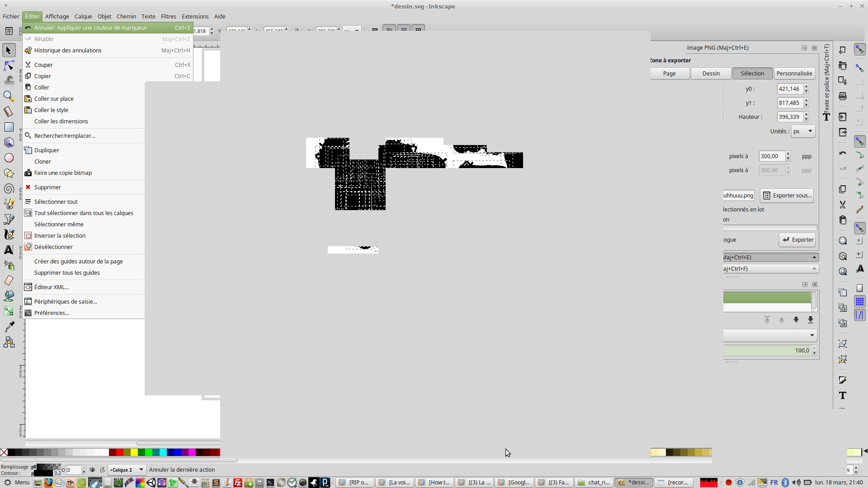Viewport: 868px width, 488px height.
Task: Open the Calque 2 layer dropdown
Action: (127, 470)
